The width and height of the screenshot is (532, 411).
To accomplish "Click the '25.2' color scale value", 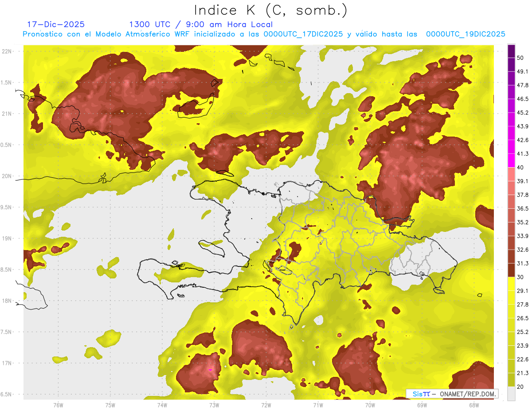I will coord(522,332).
